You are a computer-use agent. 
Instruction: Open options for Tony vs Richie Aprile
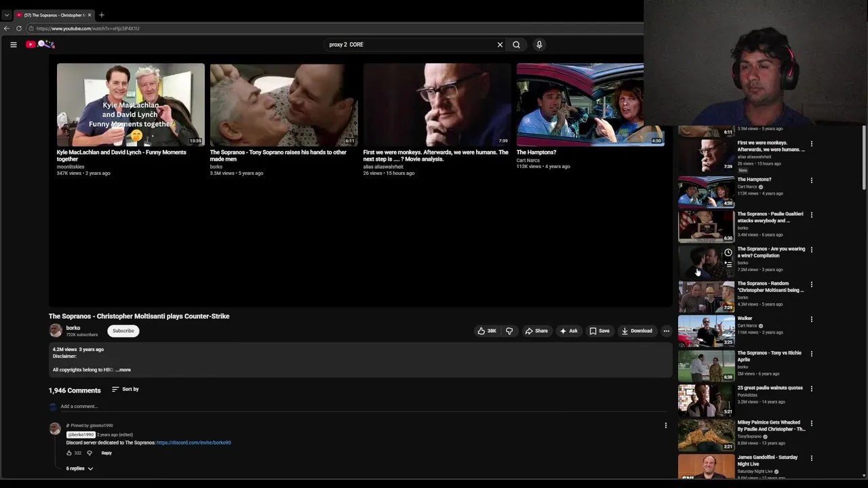point(812,354)
